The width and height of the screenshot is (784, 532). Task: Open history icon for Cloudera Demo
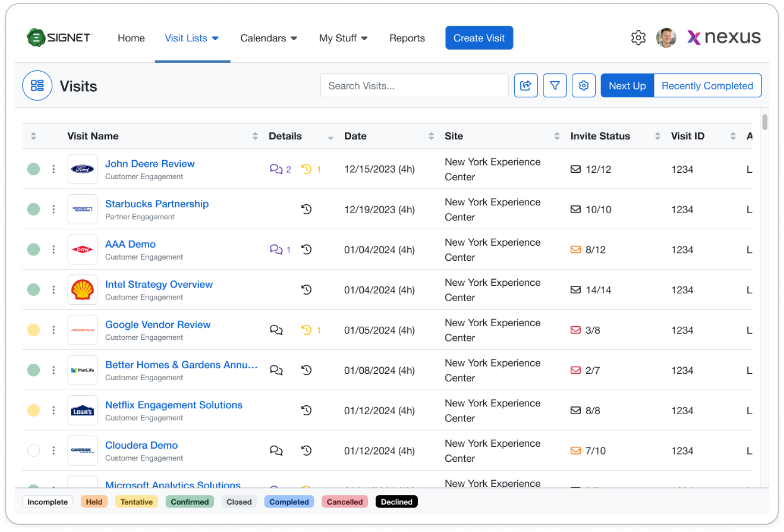[307, 450]
